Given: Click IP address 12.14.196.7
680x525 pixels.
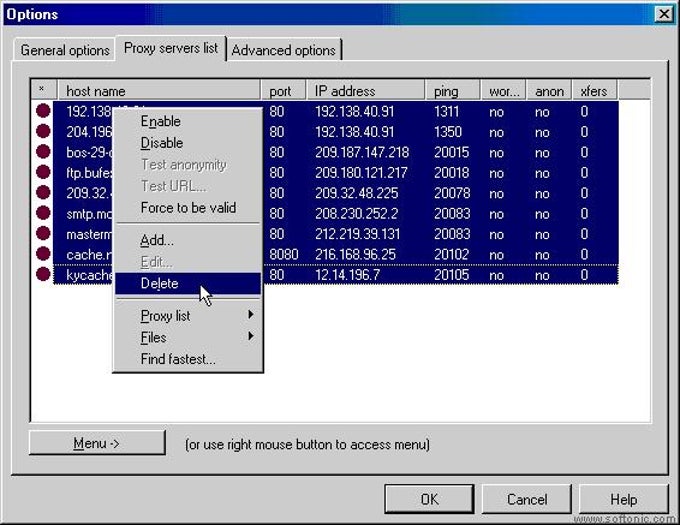Looking at the screenshot, I should click(x=347, y=274).
